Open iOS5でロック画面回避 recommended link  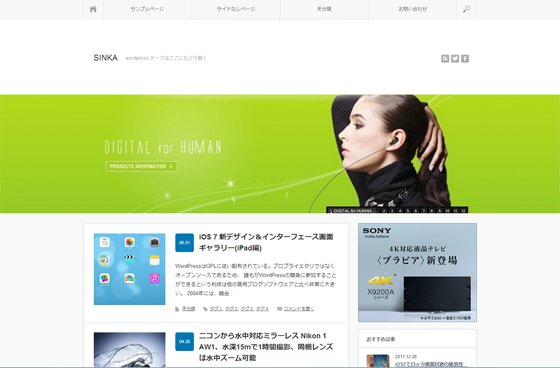pyautogui.click(x=431, y=364)
